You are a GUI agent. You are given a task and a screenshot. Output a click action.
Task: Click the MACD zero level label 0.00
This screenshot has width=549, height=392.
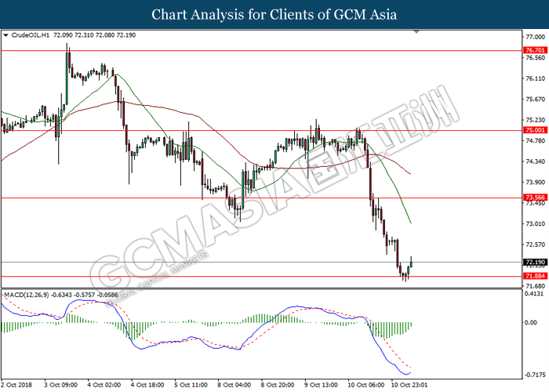pos(531,322)
